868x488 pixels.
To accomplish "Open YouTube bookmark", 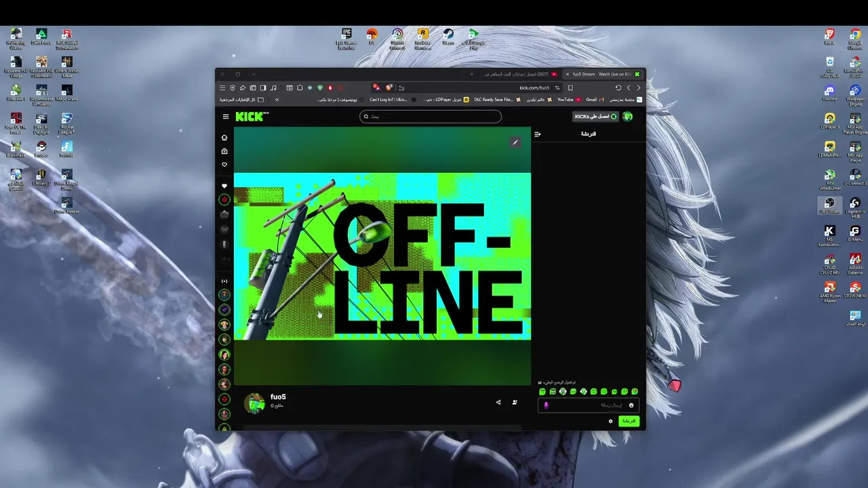I will pyautogui.click(x=569, y=100).
